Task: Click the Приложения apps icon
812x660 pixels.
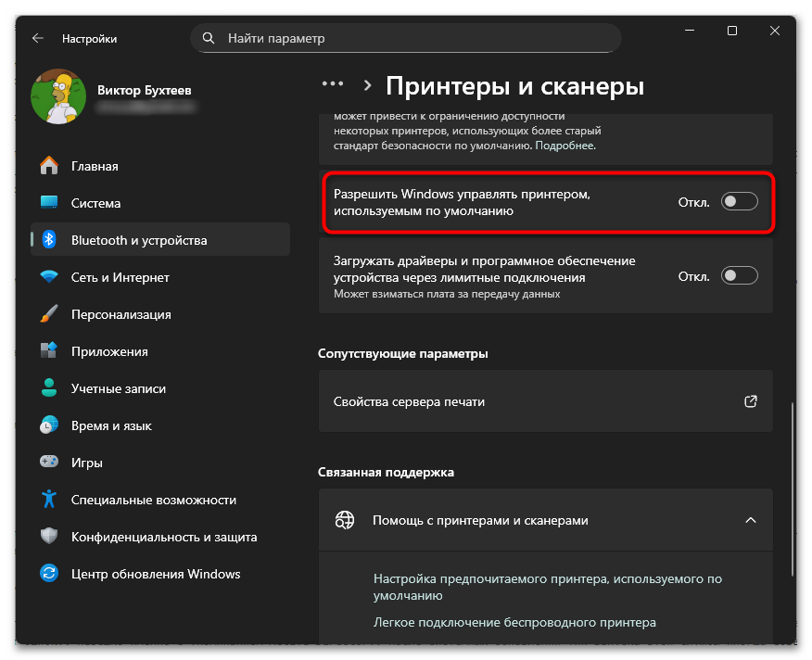Action: (49, 350)
